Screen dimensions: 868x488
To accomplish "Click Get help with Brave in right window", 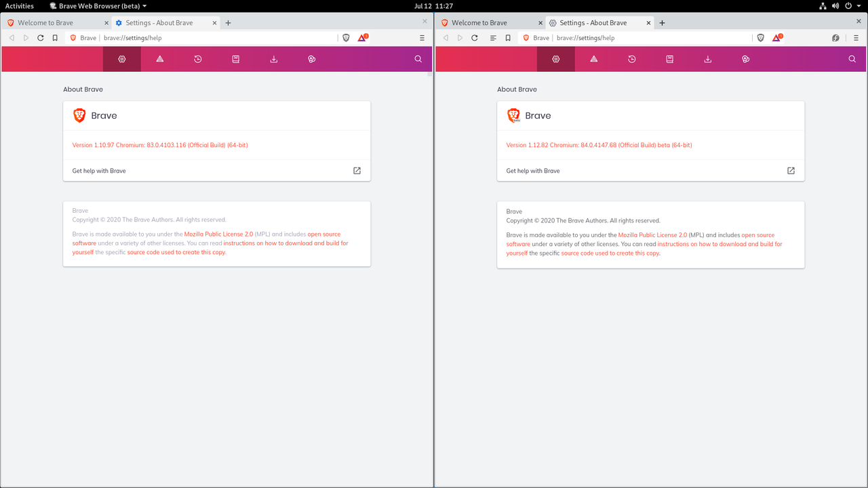I will click(x=533, y=171).
